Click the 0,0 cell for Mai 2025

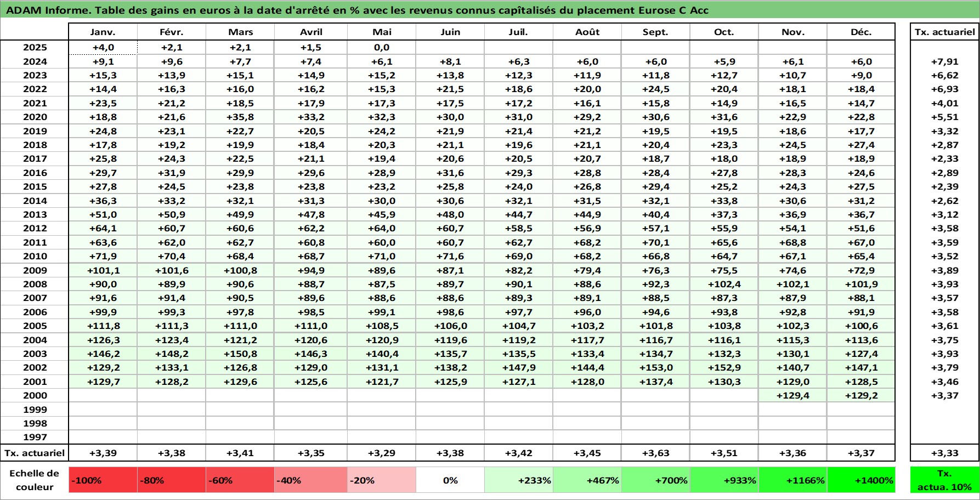[382, 48]
